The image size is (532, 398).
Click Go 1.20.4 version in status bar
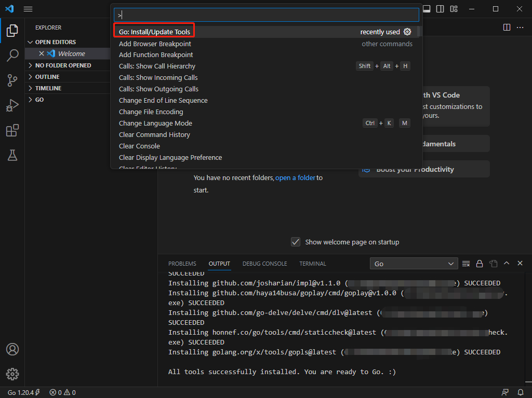click(24, 393)
